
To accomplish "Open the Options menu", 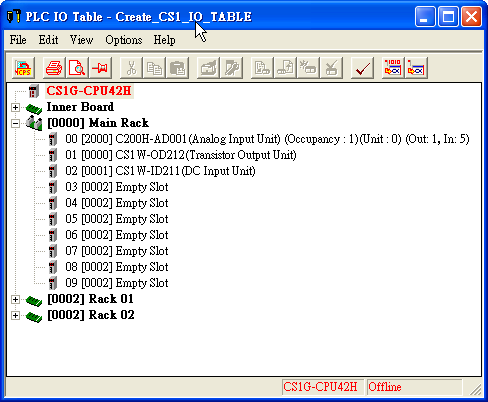I will (124, 40).
